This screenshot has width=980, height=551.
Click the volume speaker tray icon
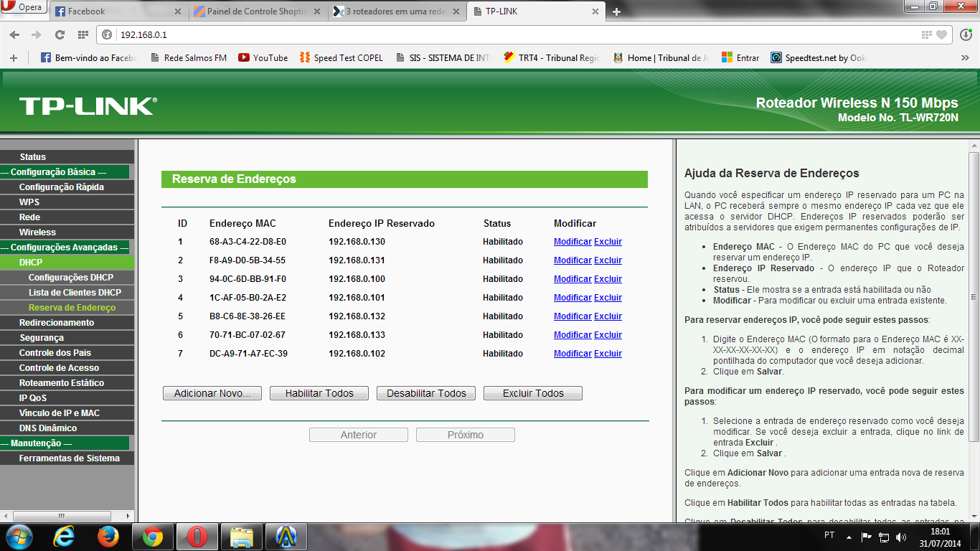point(901,536)
